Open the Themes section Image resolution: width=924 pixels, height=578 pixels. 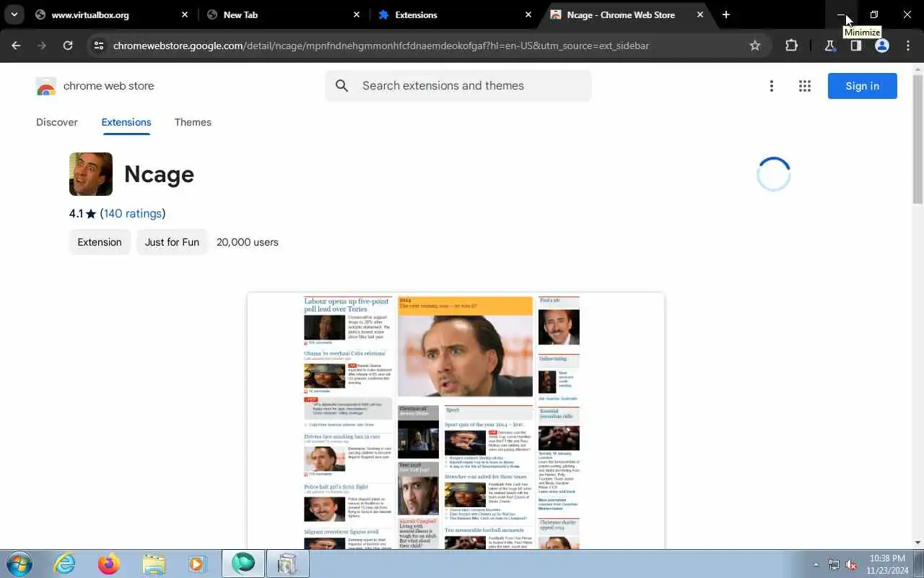point(193,122)
